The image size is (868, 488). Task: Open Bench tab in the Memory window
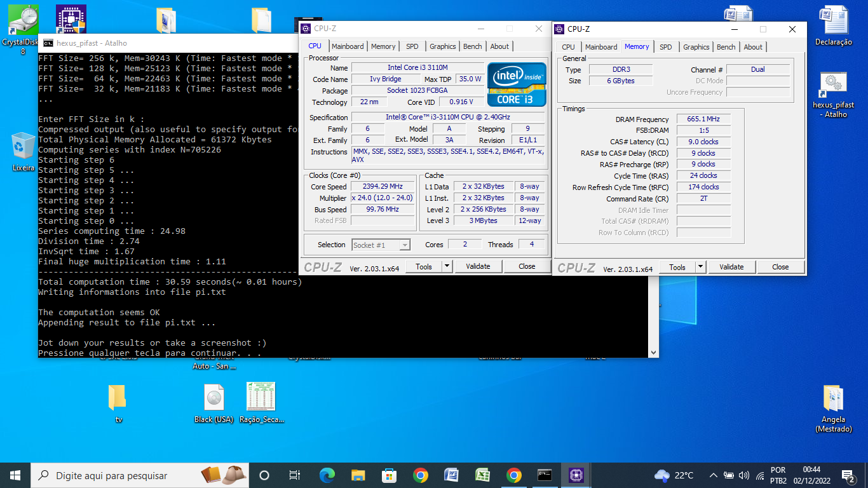tap(726, 47)
